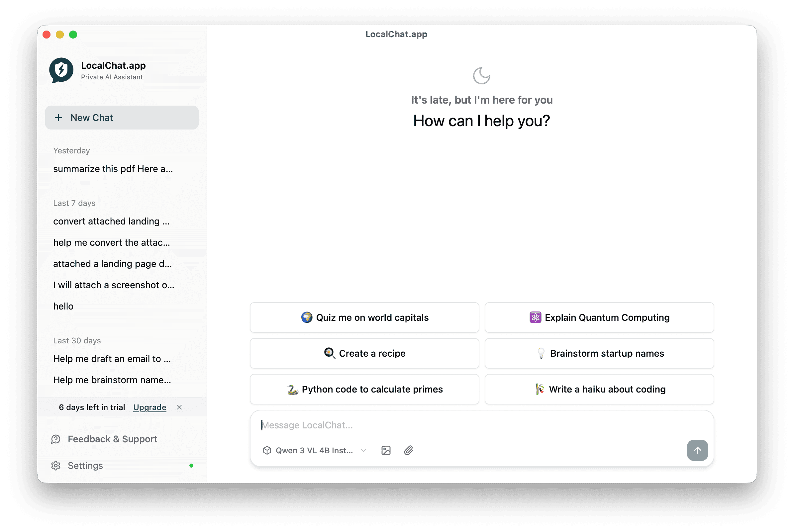Open the 'hello' conversation
The width and height of the screenshot is (794, 532).
[63, 307]
